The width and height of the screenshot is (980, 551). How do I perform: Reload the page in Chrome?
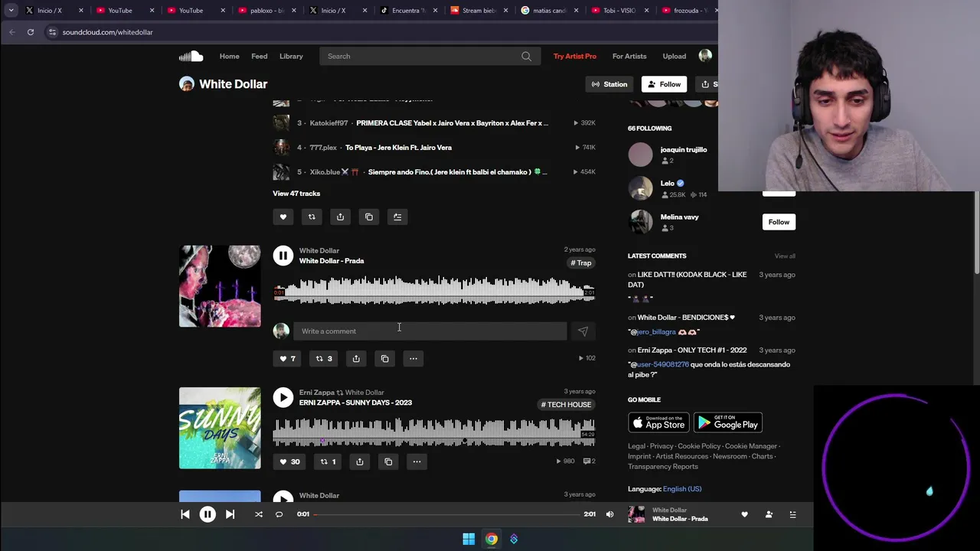point(31,32)
